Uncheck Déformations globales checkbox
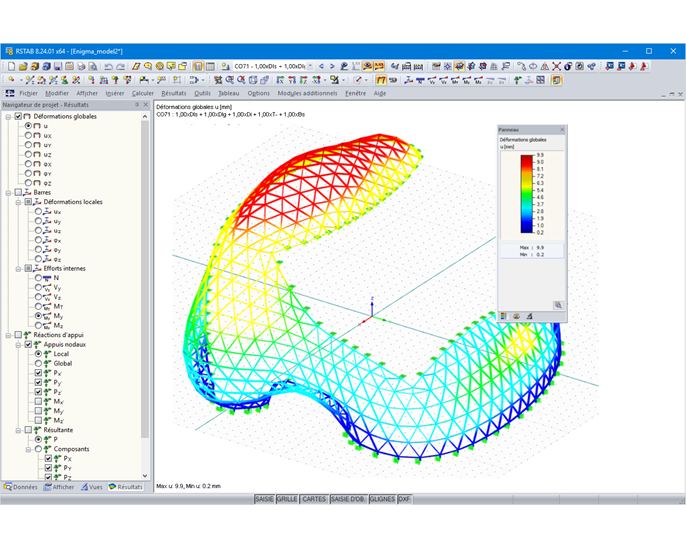686x549 pixels. pyautogui.click(x=18, y=116)
